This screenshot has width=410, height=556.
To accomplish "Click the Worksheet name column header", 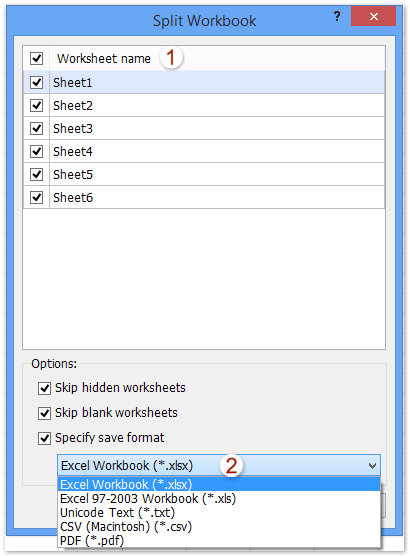I will 104,59.
